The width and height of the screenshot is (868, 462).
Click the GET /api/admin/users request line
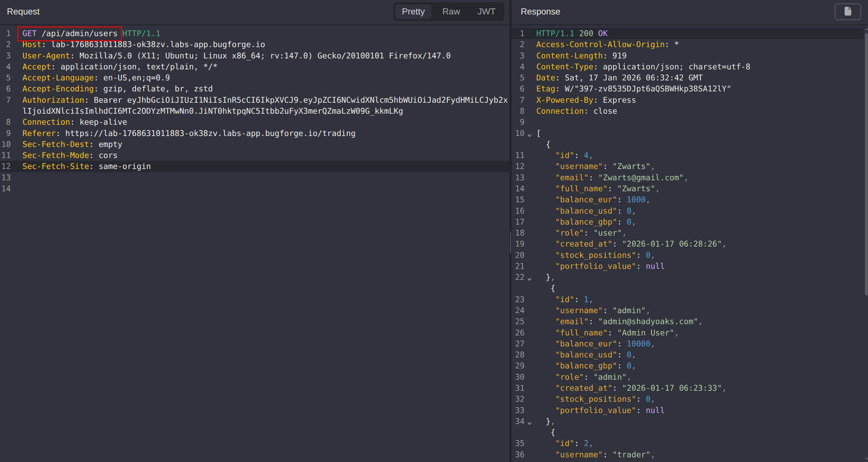(x=70, y=33)
